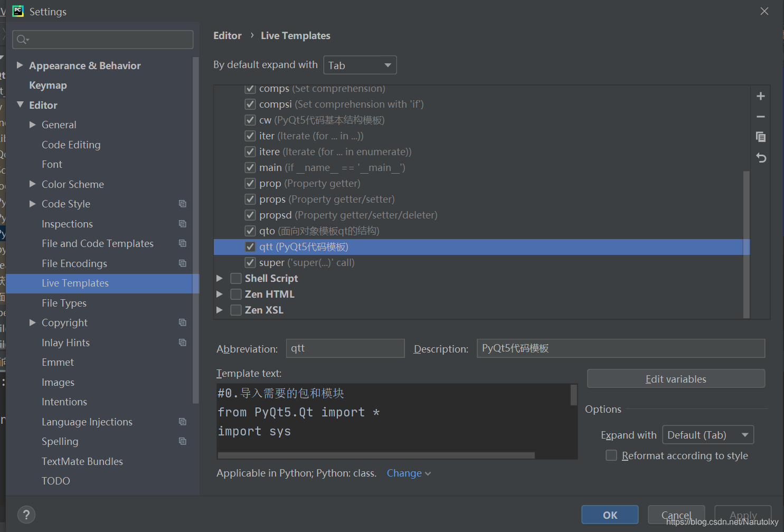784x532 pixels.
Task: Open Font settings page
Action: [52, 164]
